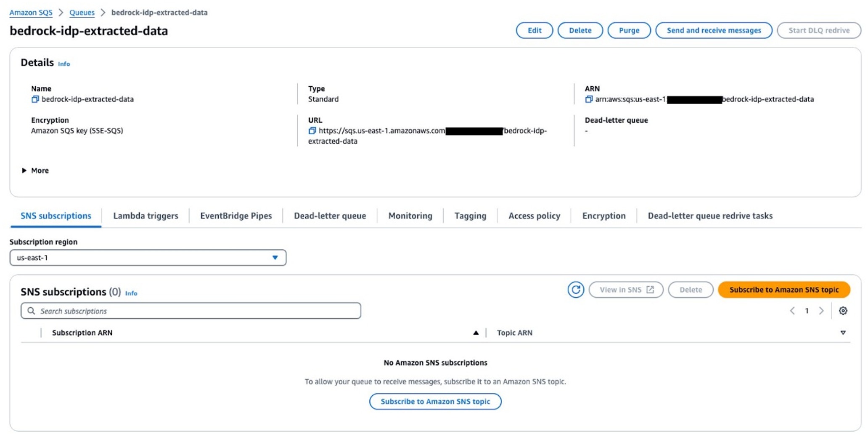This screenshot has height=437, width=868.
Task: Select the Standard queue type value
Action: 323,99
